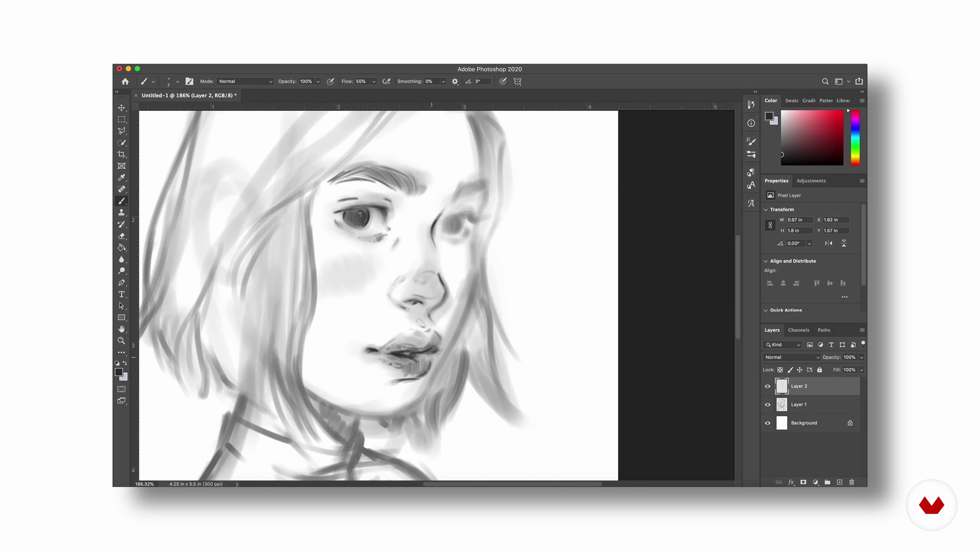This screenshot has height=551, width=980.
Task: Open smoothing options gear icon
Action: [x=455, y=81]
